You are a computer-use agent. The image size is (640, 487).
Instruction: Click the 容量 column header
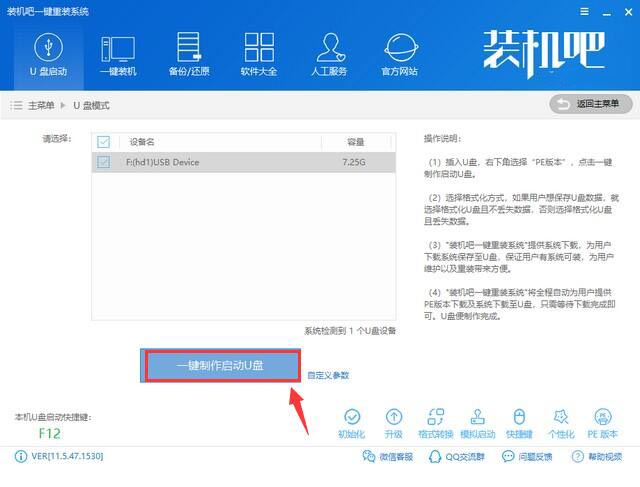pyautogui.click(x=356, y=142)
